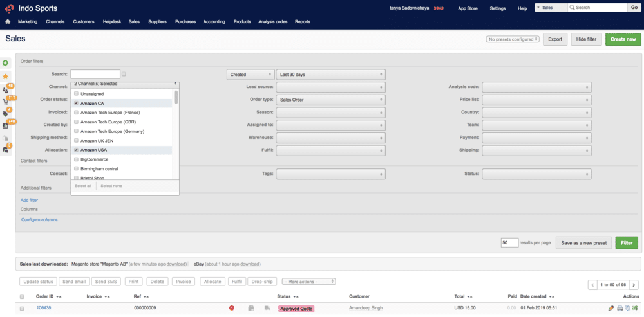Tick the Amazon UK JEN channel
644x317 pixels.
(x=77, y=140)
